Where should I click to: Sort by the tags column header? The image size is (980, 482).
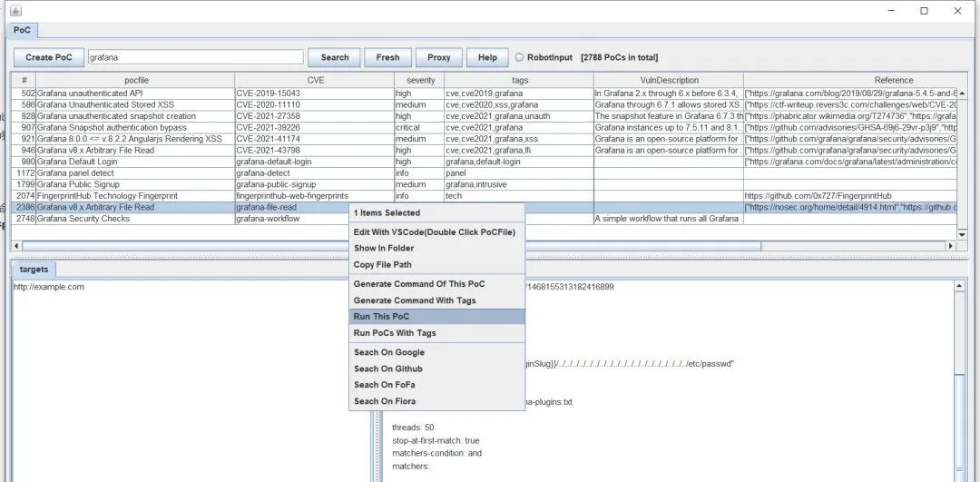(519, 80)
